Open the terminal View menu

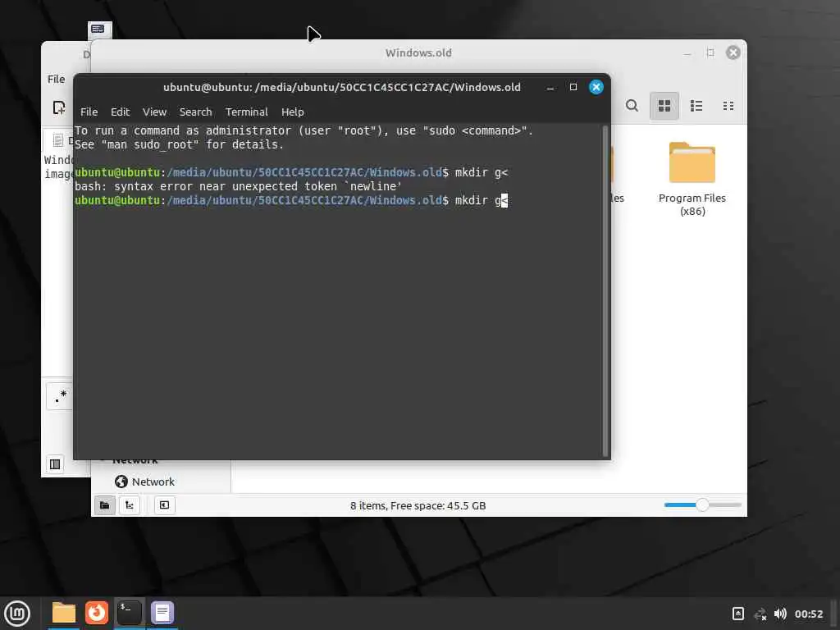pos(154,112)
